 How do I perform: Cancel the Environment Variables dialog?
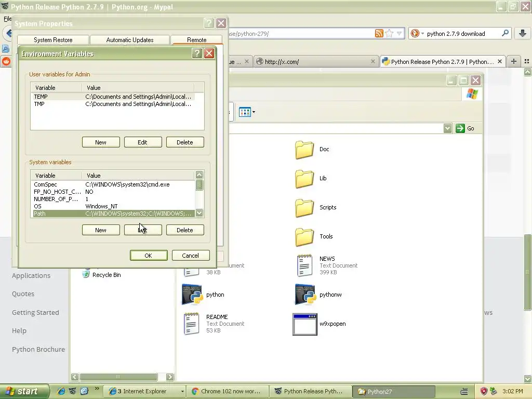point(191,256)
